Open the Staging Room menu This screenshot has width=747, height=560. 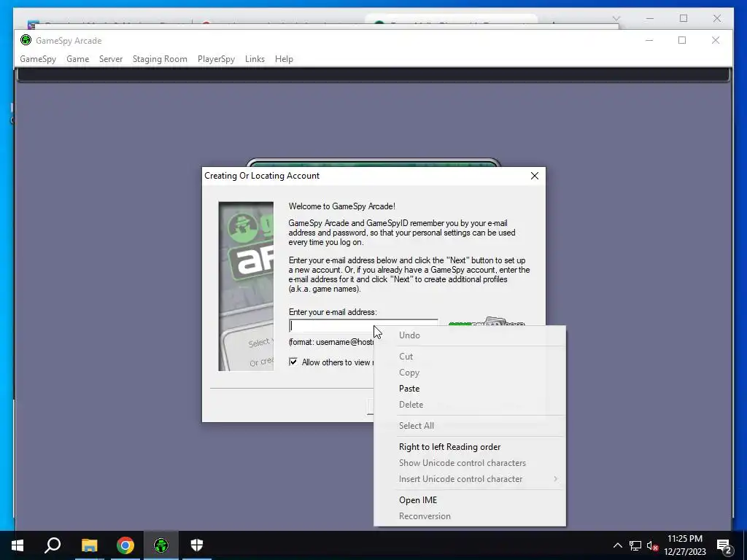160,59
